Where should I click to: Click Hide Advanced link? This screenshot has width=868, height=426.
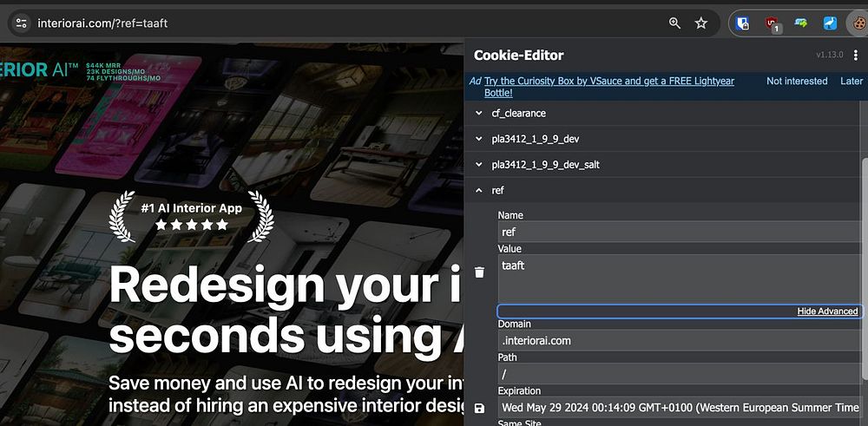[827, 311]
